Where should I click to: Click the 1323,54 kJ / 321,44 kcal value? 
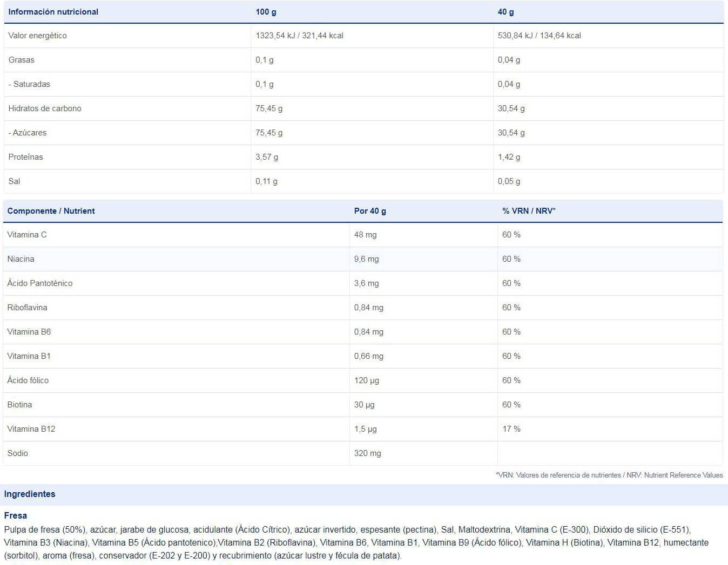click(299, 36)
